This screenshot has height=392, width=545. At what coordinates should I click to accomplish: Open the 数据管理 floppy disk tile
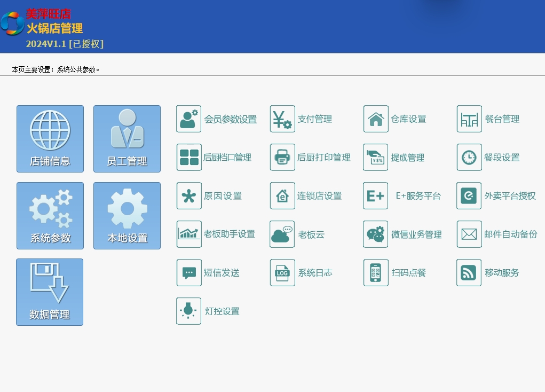pos(50,292)
